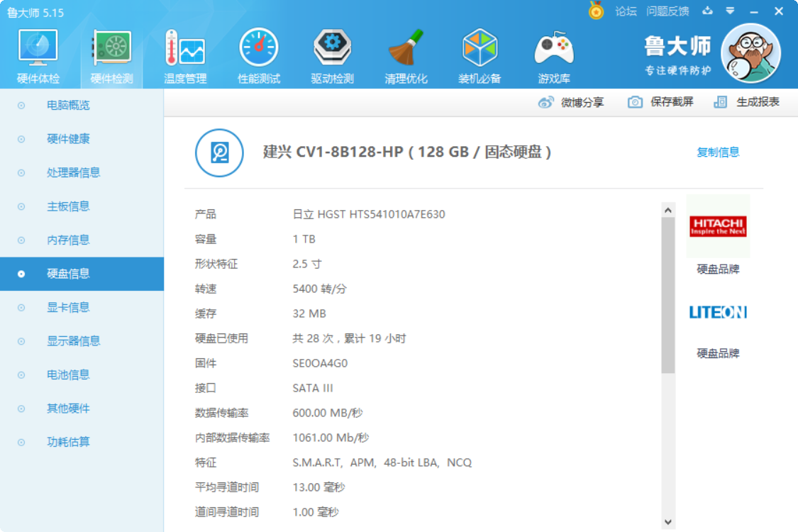Click the 建兴 CV1-8B128-HP disk title

click(x=406, y=153)
